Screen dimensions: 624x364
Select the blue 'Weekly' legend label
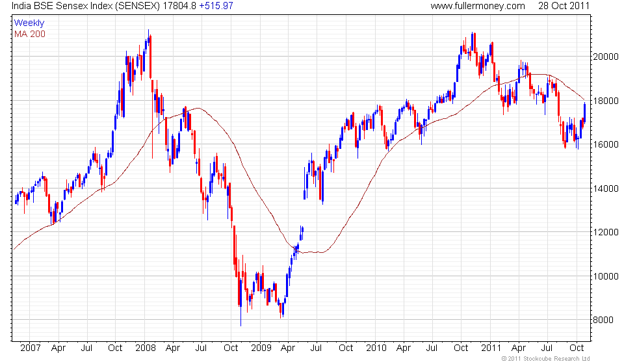point(29,23)
